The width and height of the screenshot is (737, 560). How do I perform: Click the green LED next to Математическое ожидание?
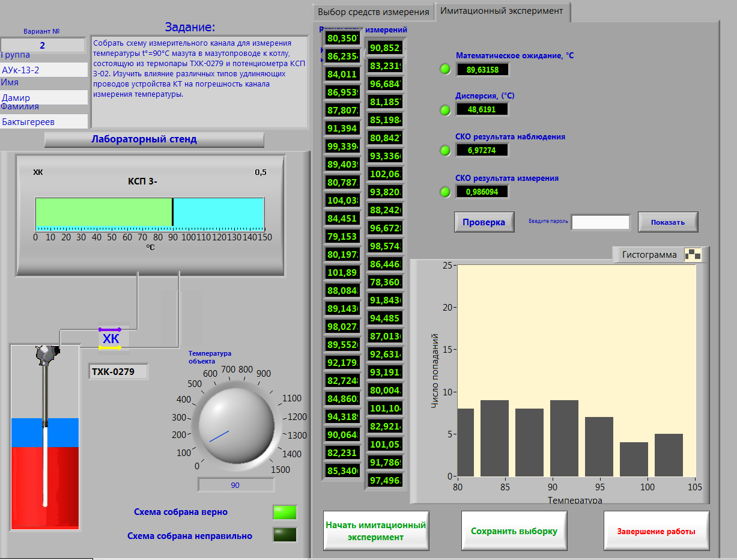click(x=445, y=69)
